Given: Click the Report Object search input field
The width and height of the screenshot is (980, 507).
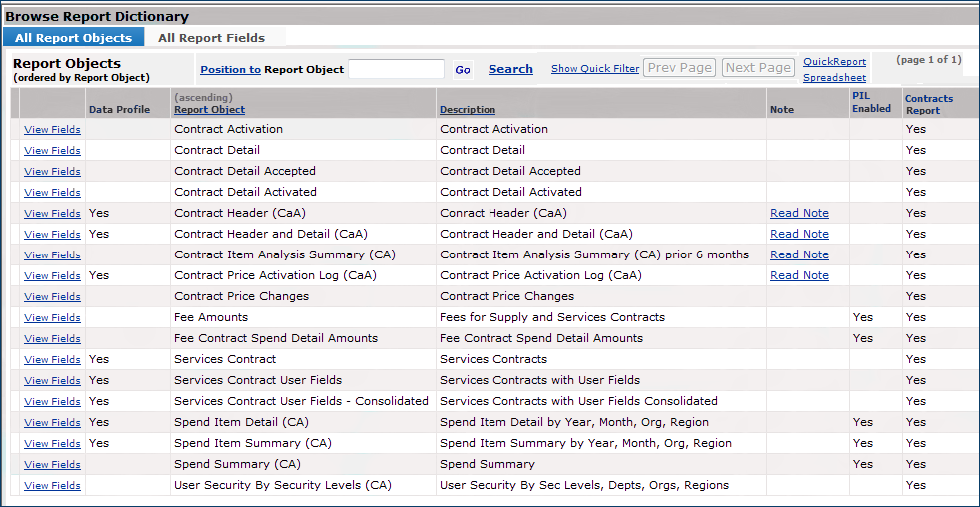Looking at the screenshot, I should tap(396, 69).
